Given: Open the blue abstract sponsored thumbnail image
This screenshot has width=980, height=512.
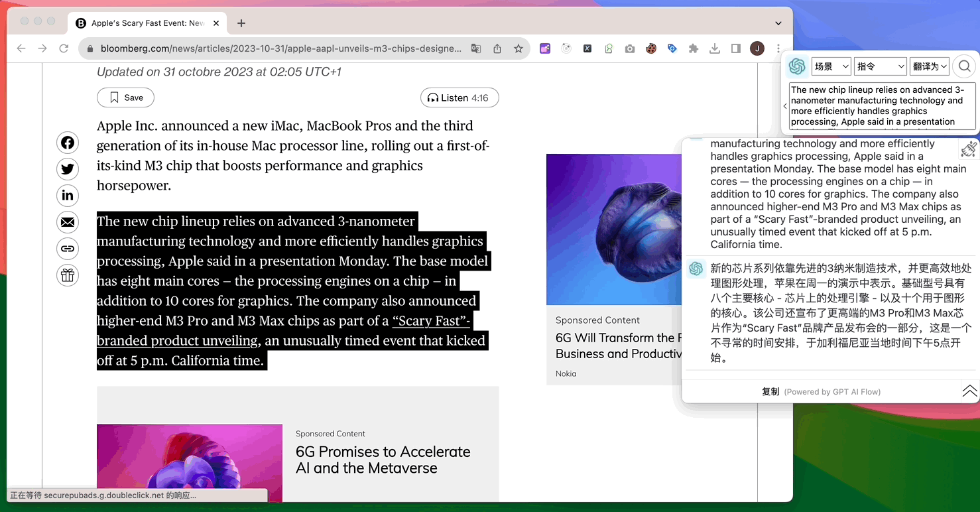Looking at the screenshot, I should pos(613,229).
